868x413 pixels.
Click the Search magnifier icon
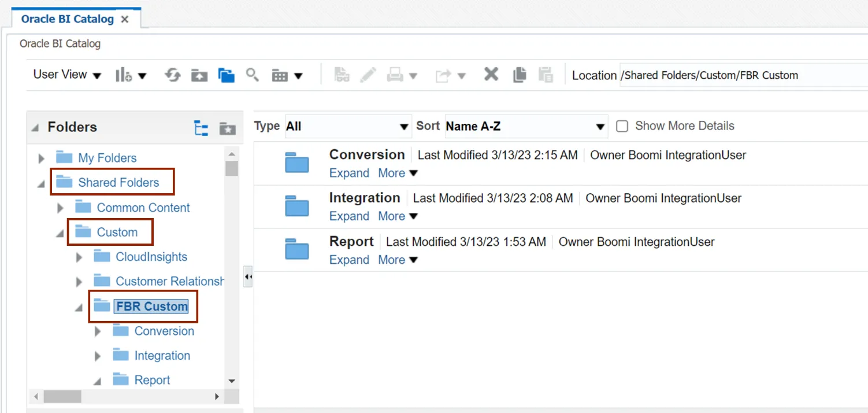[252, 75]
